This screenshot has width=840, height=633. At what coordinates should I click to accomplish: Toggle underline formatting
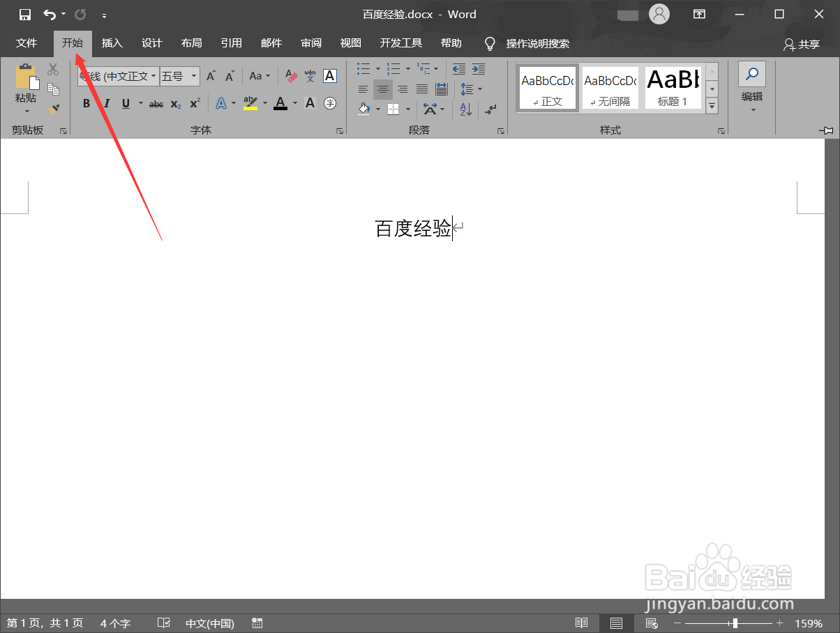pos(126,104)
